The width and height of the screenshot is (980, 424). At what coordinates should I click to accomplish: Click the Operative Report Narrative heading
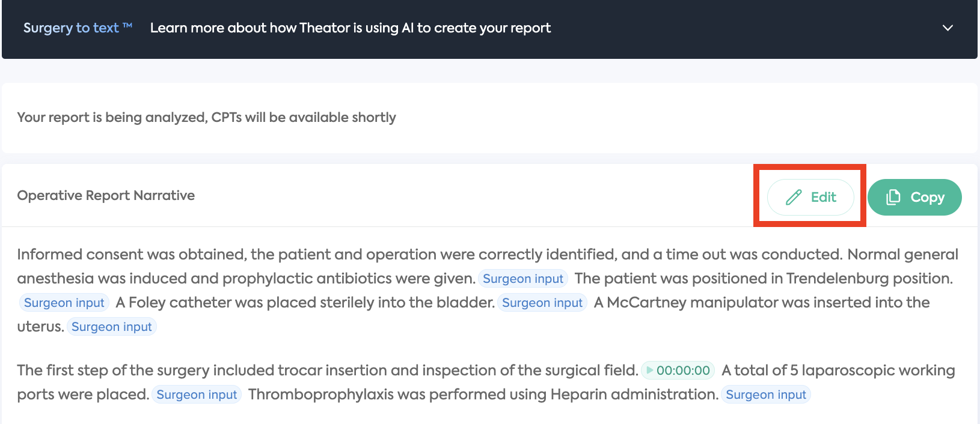[x=106, y=196]
